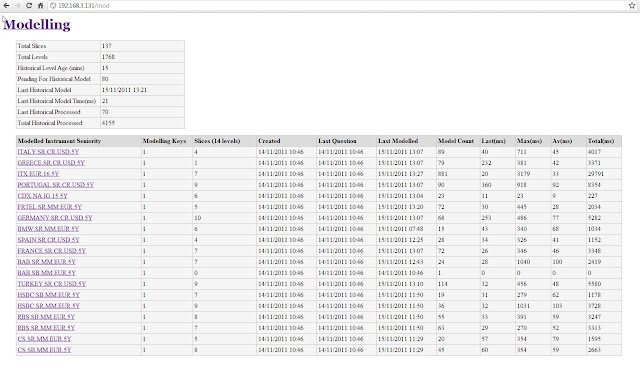Select the ITALY row total value 4017
The width and height of the screenshot is (640, 368).
[594, 152]
